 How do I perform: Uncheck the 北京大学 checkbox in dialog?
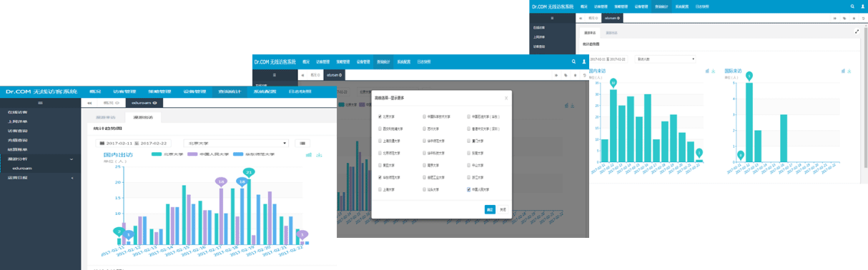click(380, 116)
